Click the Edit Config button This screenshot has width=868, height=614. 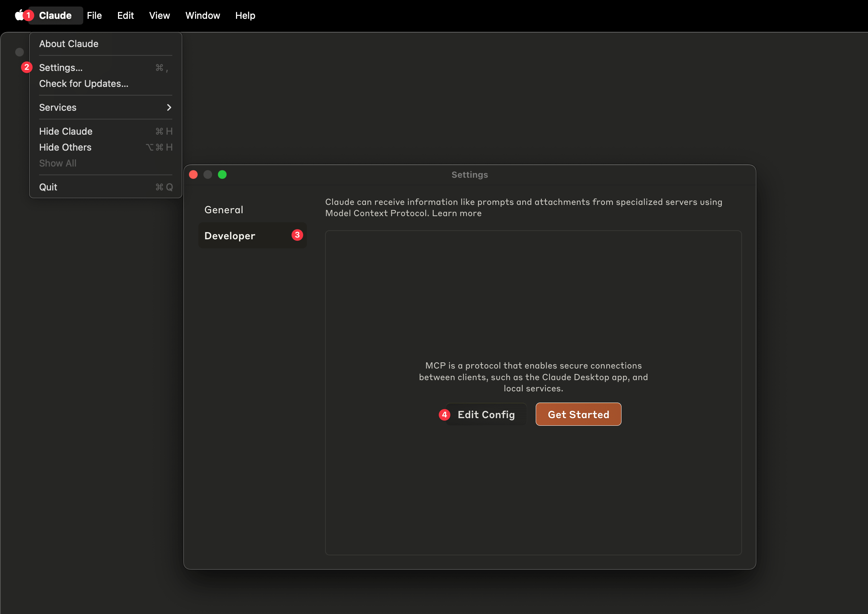coord(486,415)
